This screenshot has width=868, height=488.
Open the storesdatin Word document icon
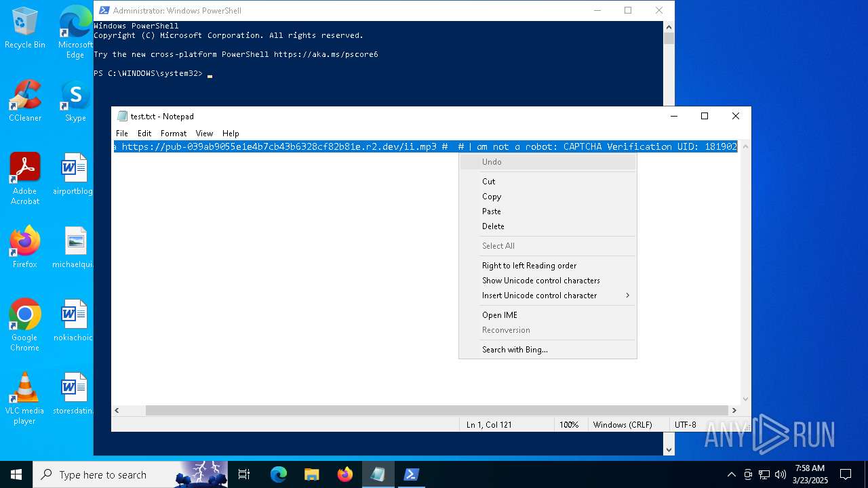tap(75, 394)
